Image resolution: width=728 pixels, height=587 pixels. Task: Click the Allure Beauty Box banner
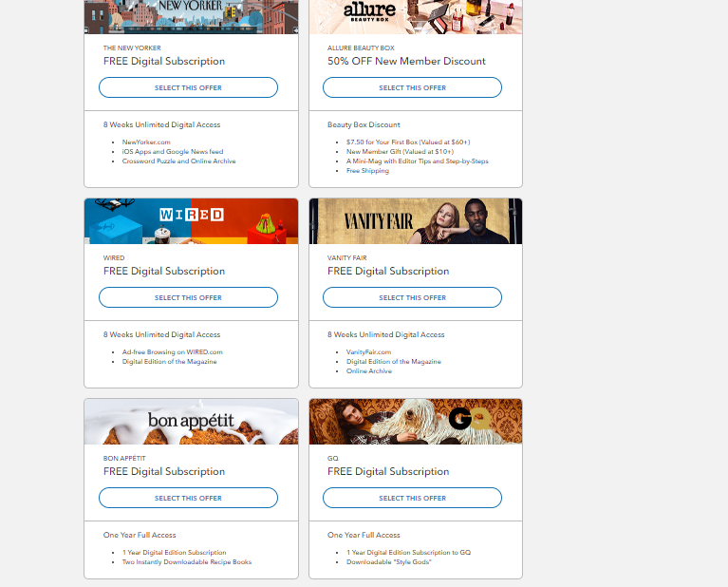[416, 17]
